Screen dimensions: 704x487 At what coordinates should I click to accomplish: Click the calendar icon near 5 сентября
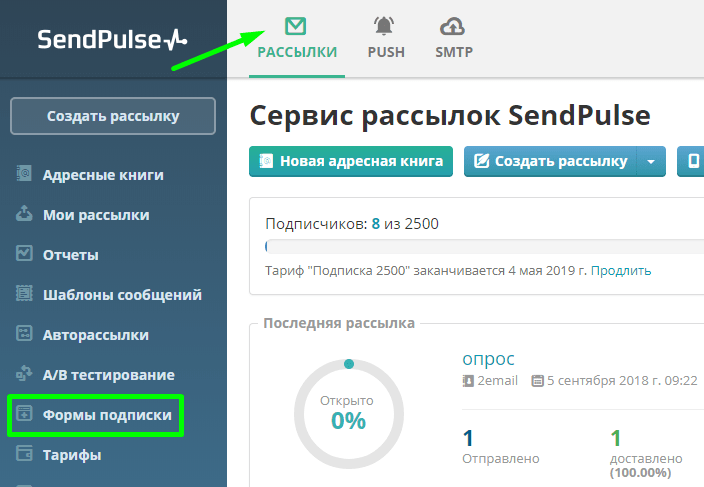(537, 381)
